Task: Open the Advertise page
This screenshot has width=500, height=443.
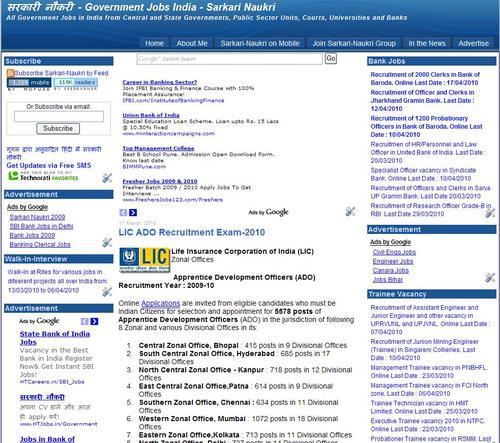Action: pyautogui.click(x=473, y=43)
